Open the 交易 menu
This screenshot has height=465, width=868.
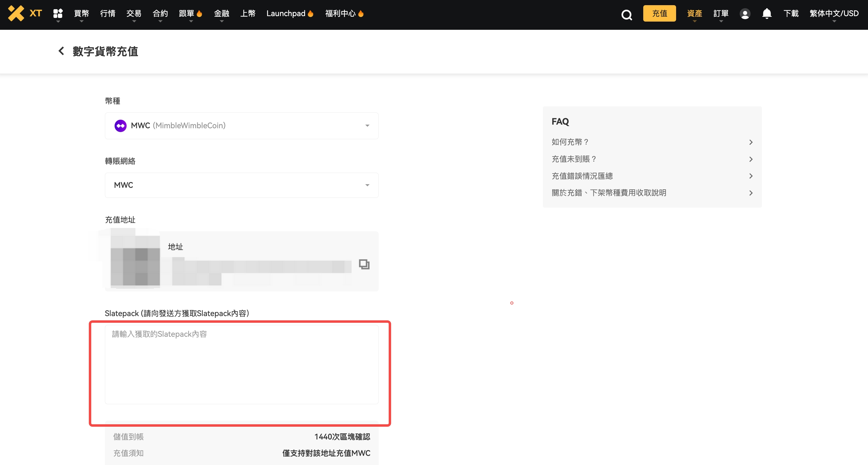pyautogui.click(x=134, y=13)
